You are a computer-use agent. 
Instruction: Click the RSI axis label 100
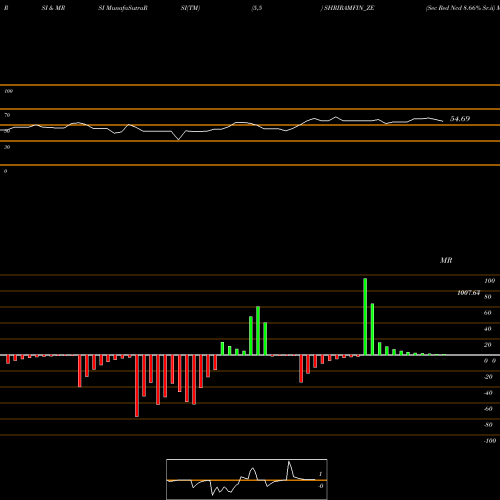9,91
